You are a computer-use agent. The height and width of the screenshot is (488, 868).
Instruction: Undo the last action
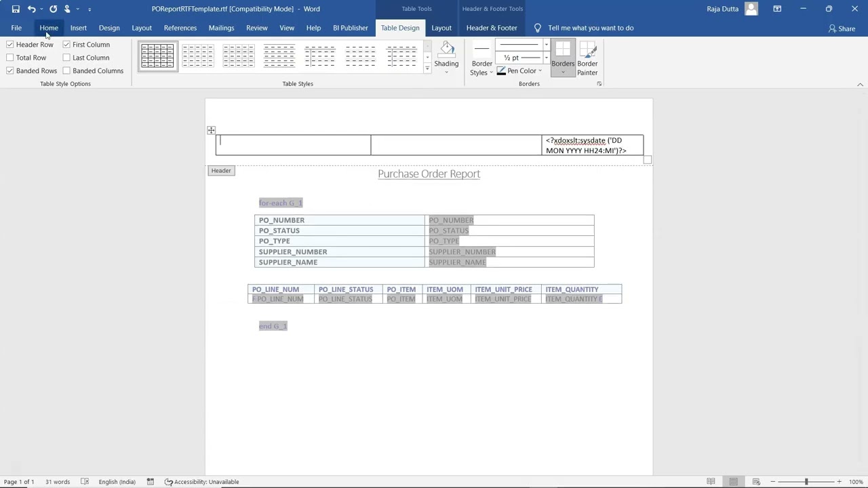point(31,9)
